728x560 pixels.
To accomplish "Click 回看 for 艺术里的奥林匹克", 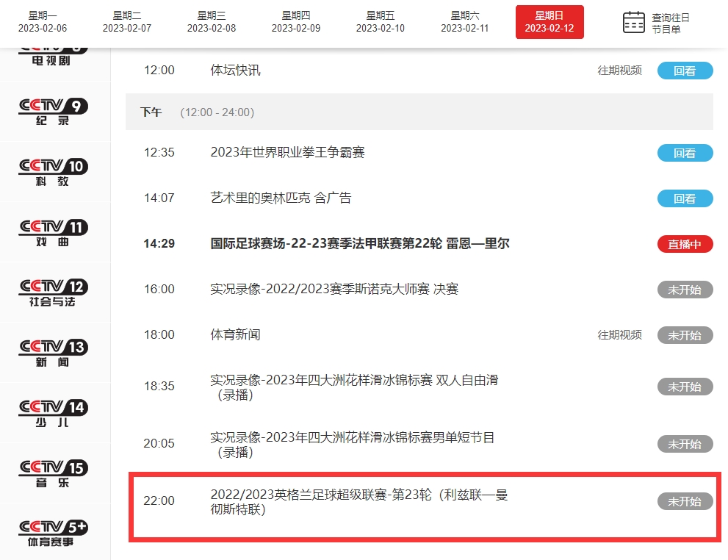I will [685, 198].
